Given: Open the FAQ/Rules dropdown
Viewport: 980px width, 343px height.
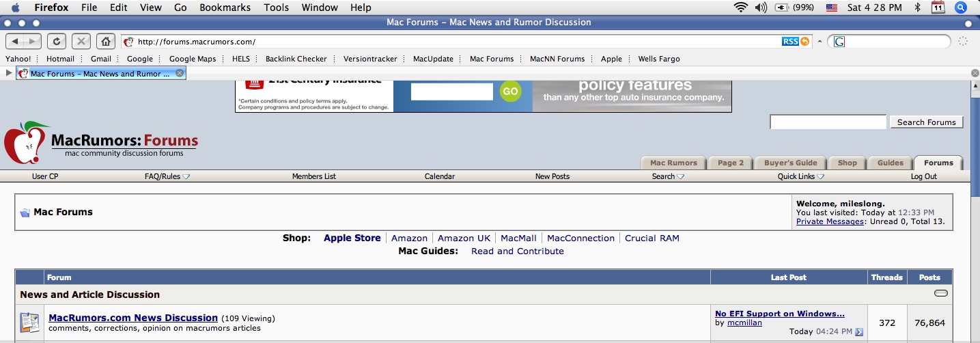Looking at the screenshot, I should (x=167, y=176).
